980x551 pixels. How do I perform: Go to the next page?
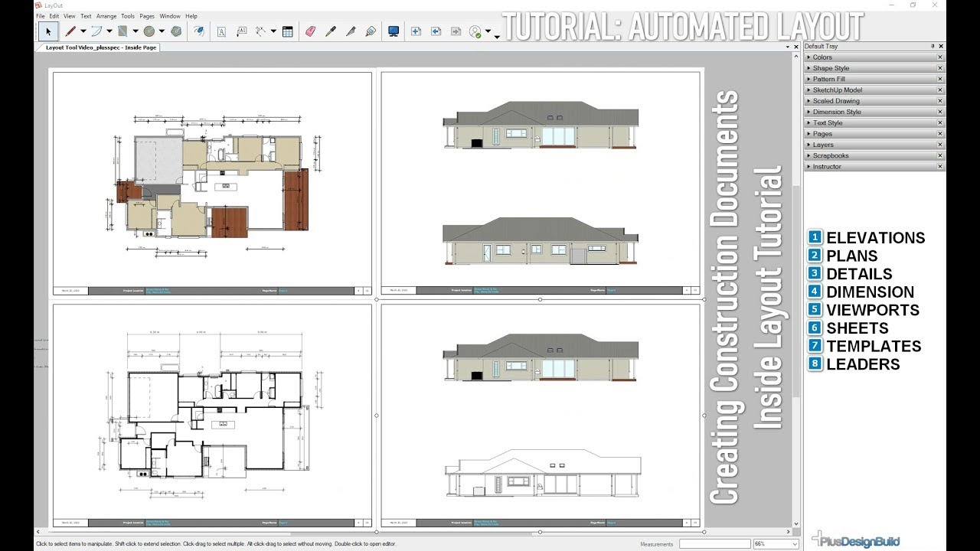tap(456, 31)
